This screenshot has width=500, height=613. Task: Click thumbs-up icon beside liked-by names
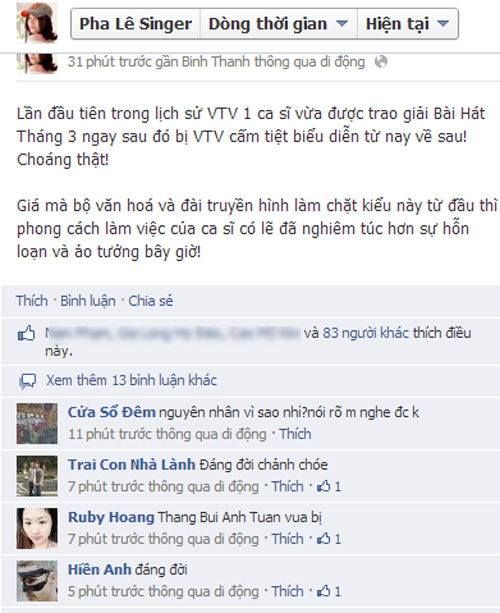pyautogui.click(x=26, y=333)
